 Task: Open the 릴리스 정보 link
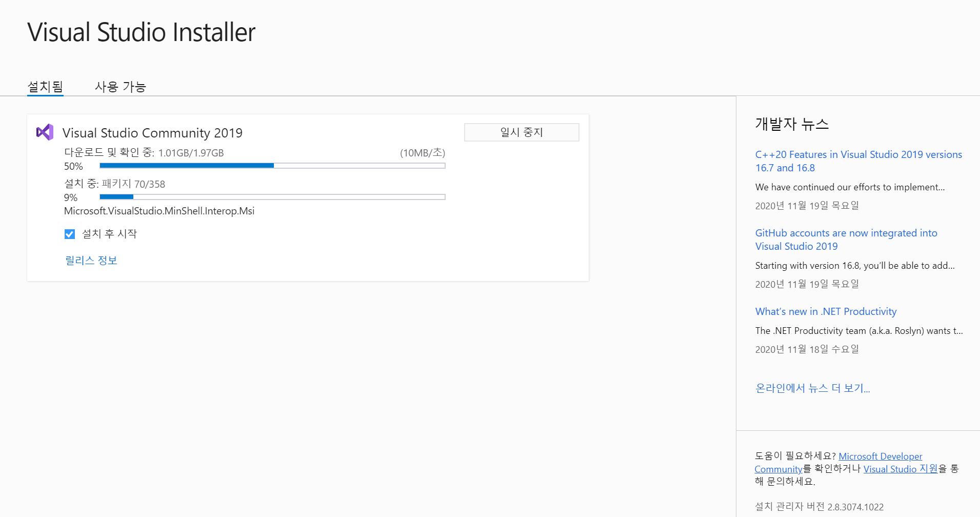coord(91,261)
